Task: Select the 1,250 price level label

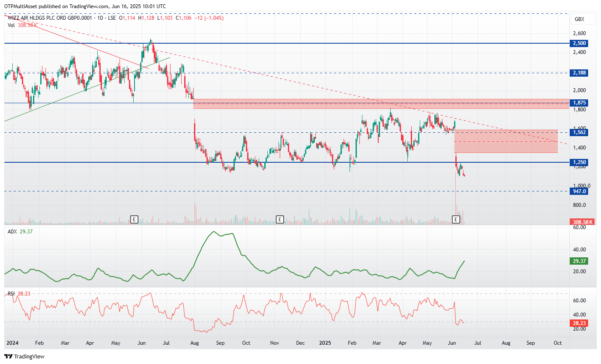Action: [x=579, y=162]
